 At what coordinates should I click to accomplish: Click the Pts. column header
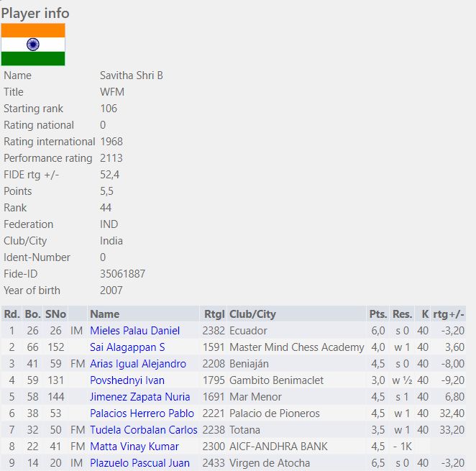377,314
